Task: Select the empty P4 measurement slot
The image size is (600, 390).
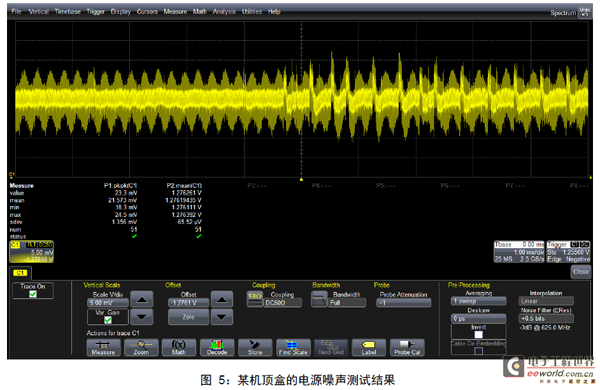Action: click(x=321, y=186)
